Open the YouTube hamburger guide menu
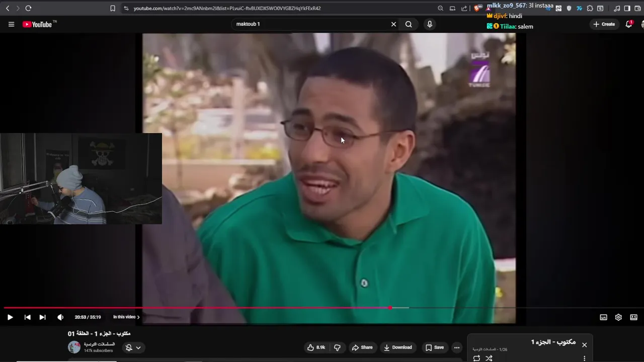 11,24
